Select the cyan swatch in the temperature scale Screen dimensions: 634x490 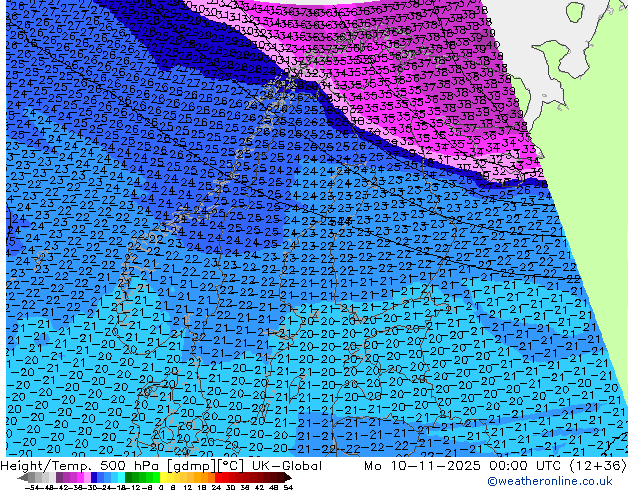122,478
